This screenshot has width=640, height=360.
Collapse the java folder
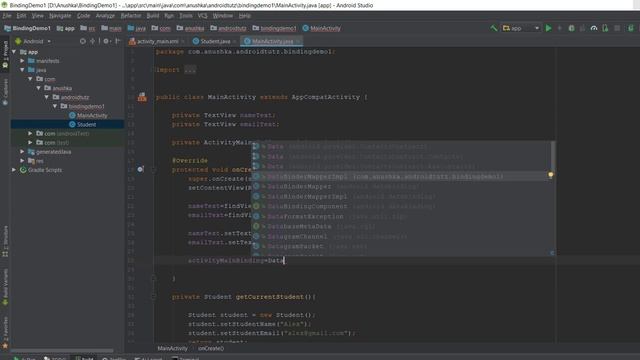[x=22, y=70]
